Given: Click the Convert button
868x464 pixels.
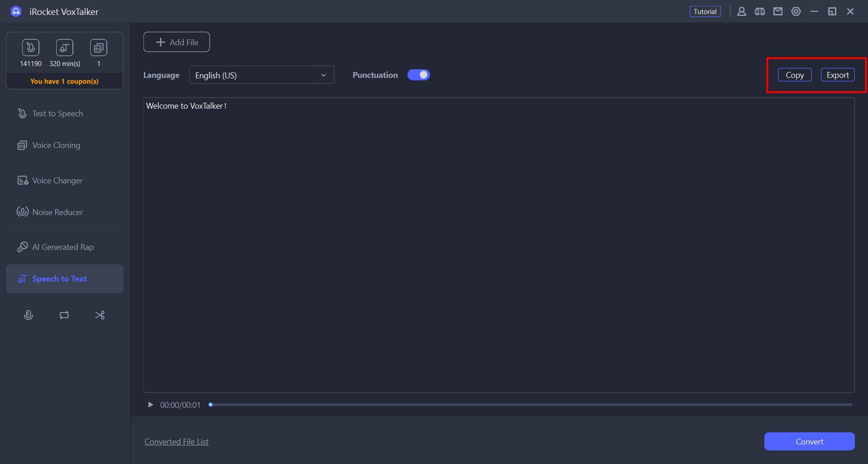Looking at the screenshot, I should [x=809, y=441].
